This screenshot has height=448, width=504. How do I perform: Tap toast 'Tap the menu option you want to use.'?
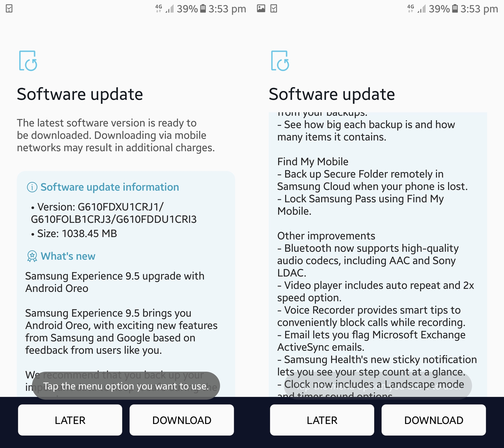pos(126,386)
